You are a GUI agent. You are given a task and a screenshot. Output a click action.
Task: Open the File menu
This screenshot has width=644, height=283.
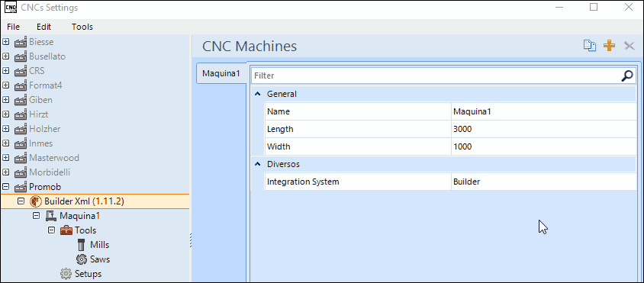pos(13,27)
